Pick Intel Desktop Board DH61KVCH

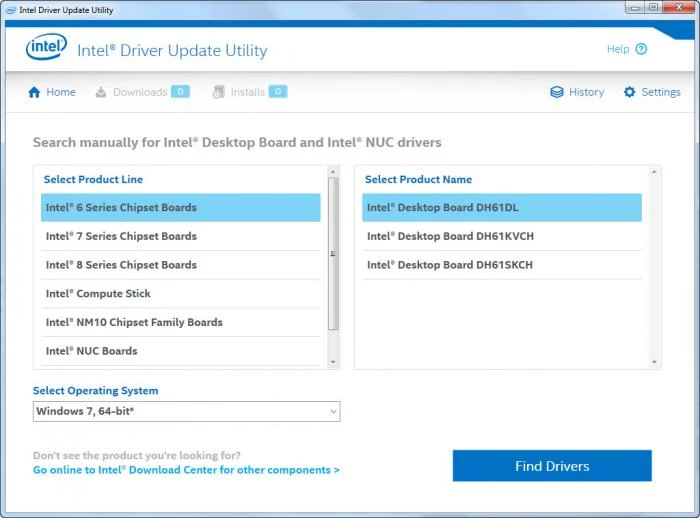[x=449, y=236]
